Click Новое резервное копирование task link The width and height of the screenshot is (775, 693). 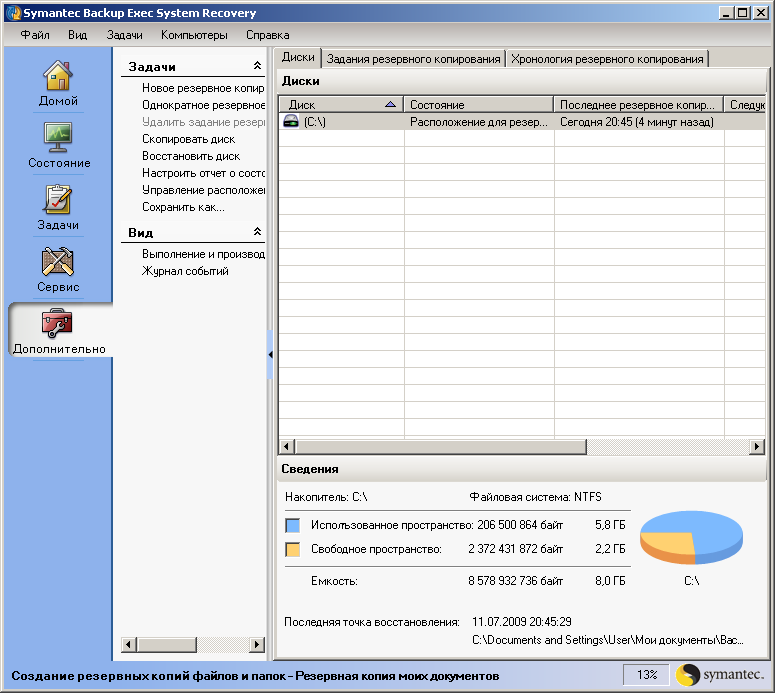click(203, 88)
